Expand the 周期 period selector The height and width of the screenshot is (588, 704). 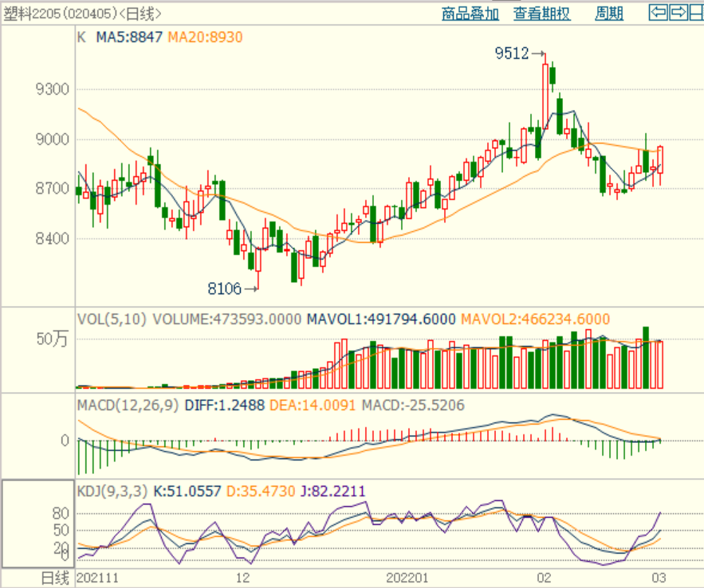coord(609,14)
